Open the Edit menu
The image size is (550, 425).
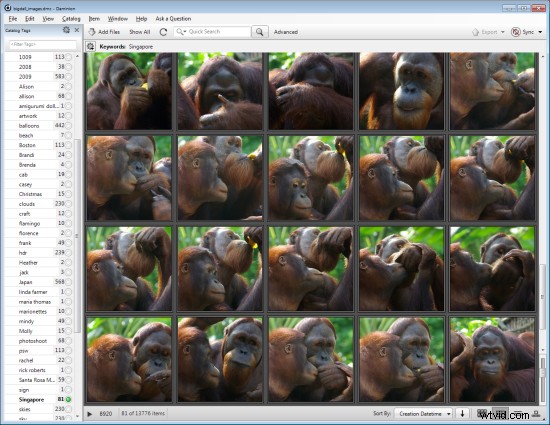(x=30, y=19)
